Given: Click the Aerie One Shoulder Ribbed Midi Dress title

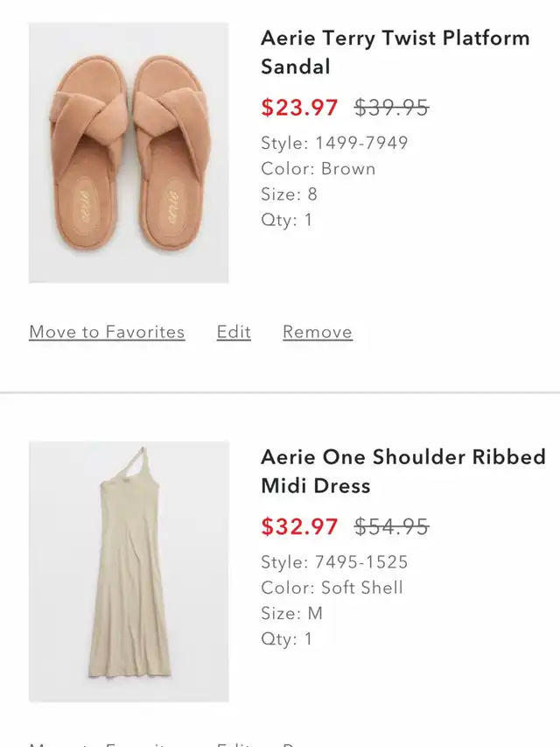Looking at the screenshot, I should click(402, 470).
